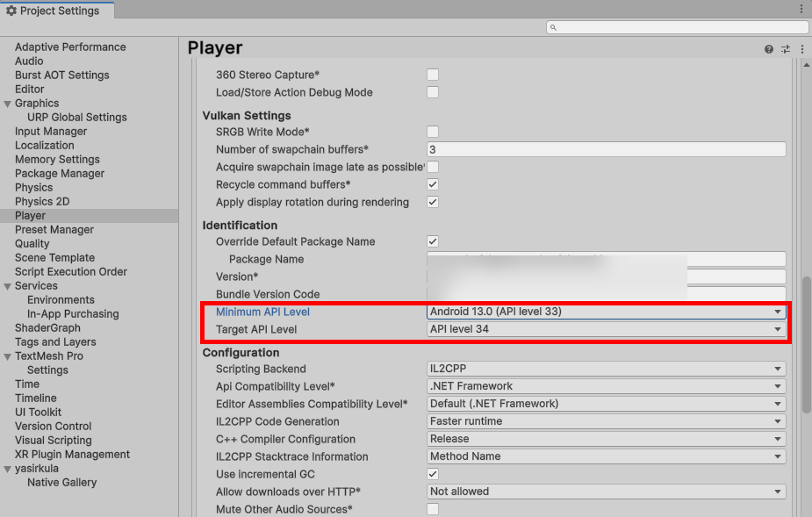Collapse the Services tree section
The image size is (812, 517).
click(7, 286)
